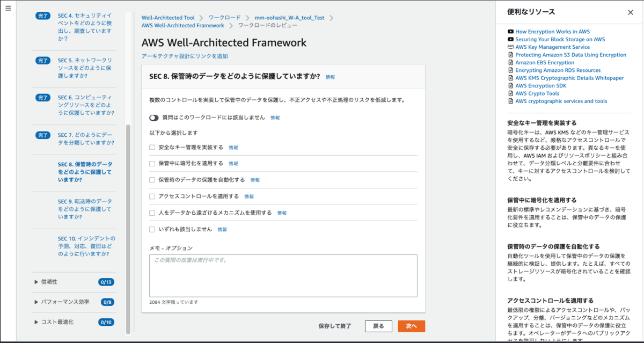Click 情報 next to workload not-applicable toggle
Image resolution: width=644 pixels, height=343 pixels.
[x=275, y=118]
